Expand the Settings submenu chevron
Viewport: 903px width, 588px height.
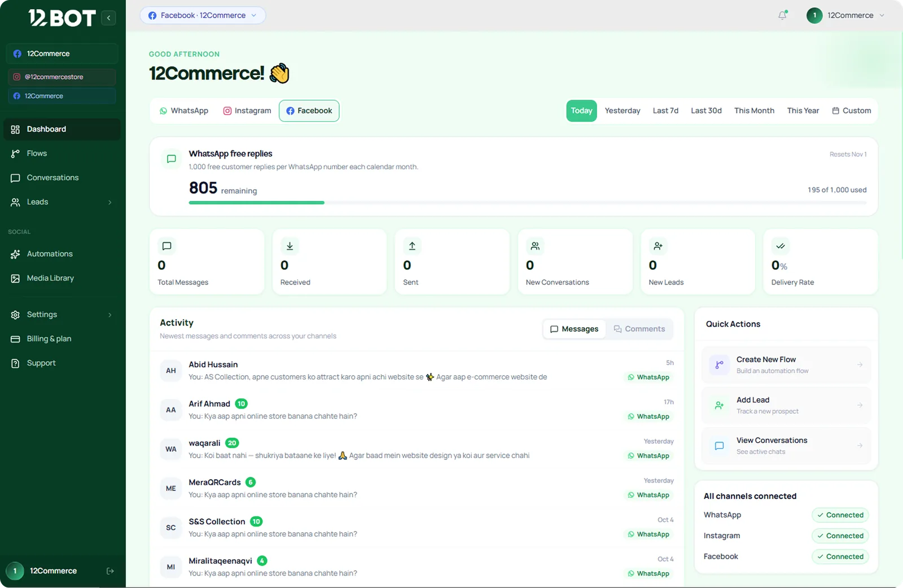point(110,315)
